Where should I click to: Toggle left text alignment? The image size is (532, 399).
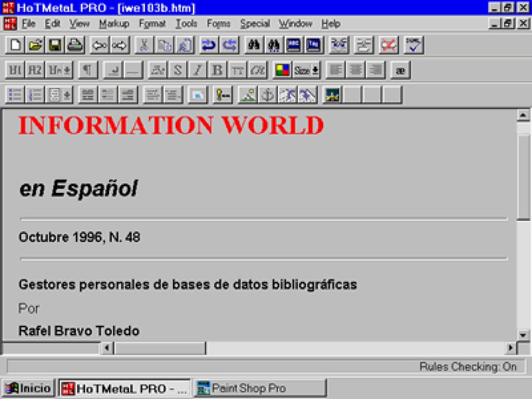[x=336, y=70]
